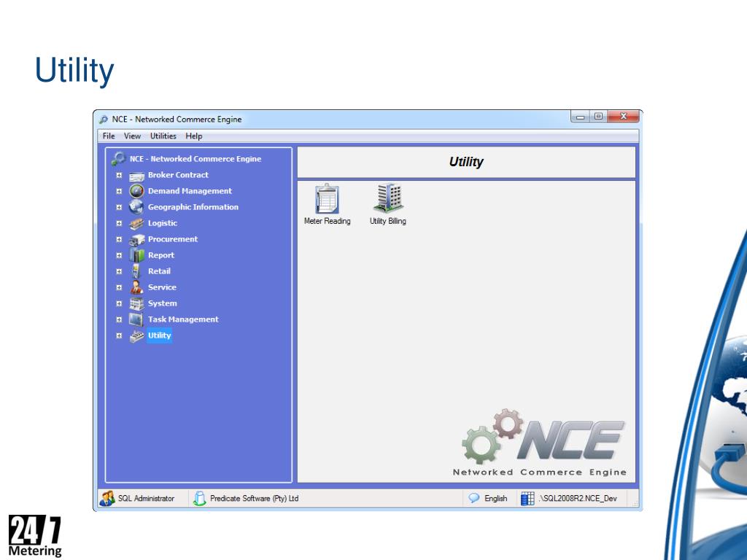Select Geographic Information in the tree
Image resolution: width=747 pixels, height=560 pixels.
[x=193, y=207]
